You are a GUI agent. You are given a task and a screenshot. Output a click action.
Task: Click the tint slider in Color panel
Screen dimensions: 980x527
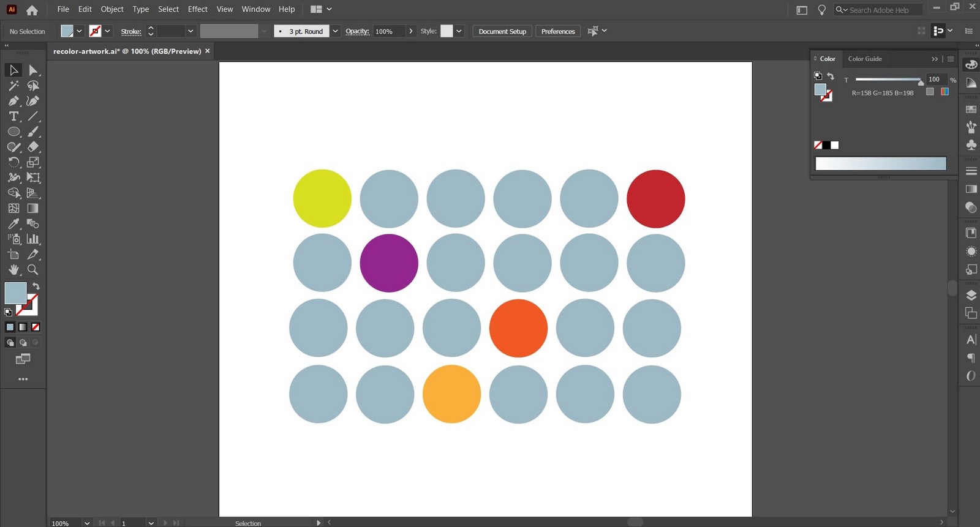point(888,80)
